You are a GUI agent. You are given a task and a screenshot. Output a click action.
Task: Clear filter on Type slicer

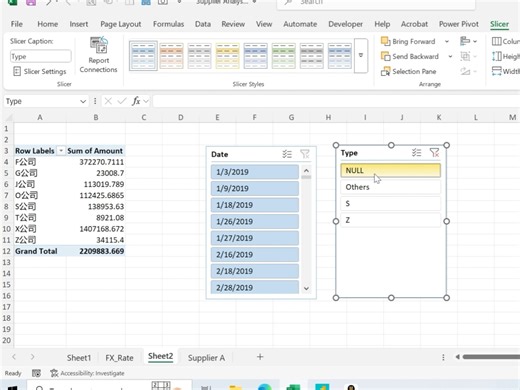434,153
